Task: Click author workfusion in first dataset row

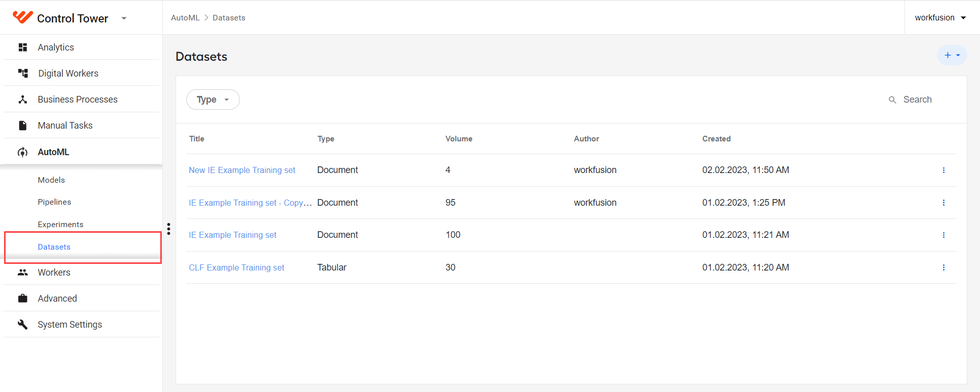Action: [x=595, y=170]
